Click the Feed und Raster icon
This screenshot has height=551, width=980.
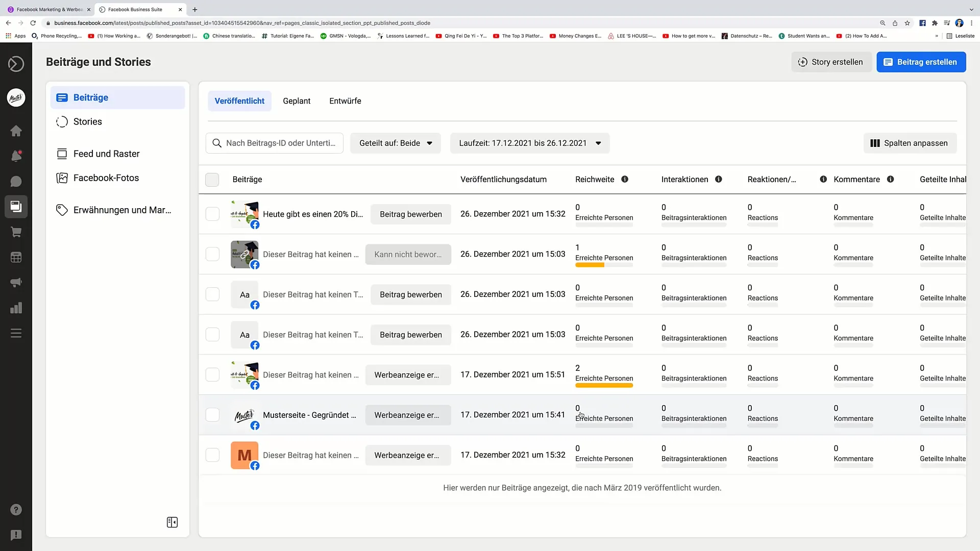coord(61,154)
